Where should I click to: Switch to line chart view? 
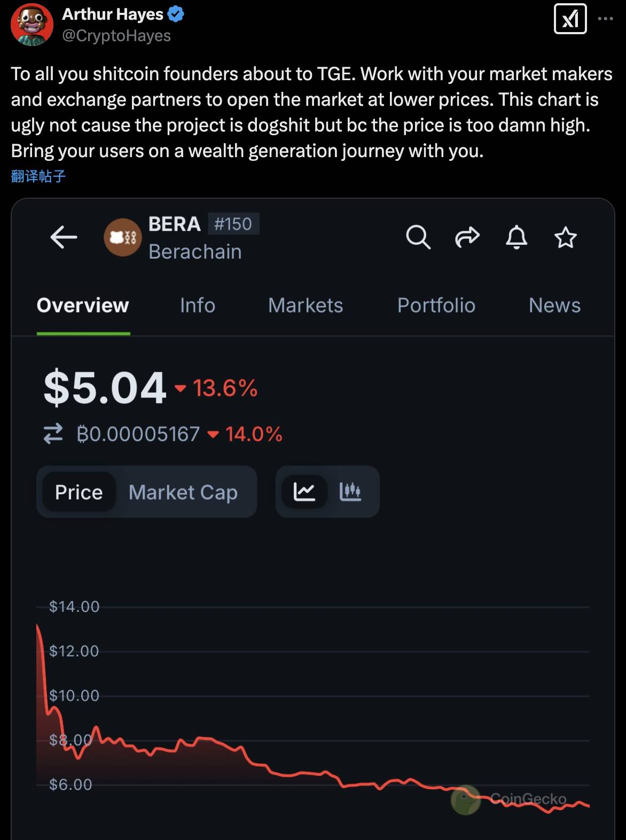[x=304, y=492]
